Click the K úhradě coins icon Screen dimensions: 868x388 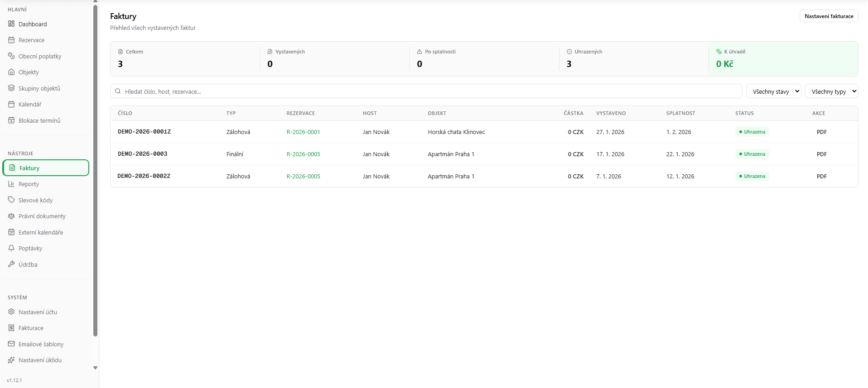[x=719, y=52]
